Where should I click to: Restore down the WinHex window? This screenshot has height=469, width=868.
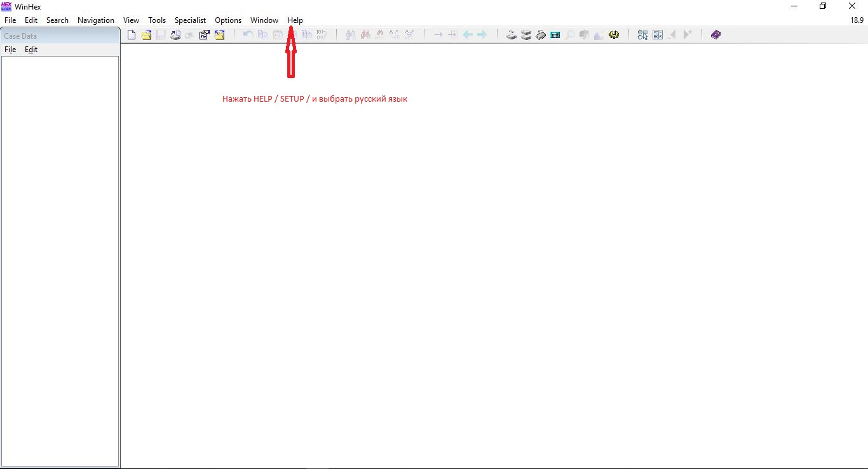pos(823,6)
